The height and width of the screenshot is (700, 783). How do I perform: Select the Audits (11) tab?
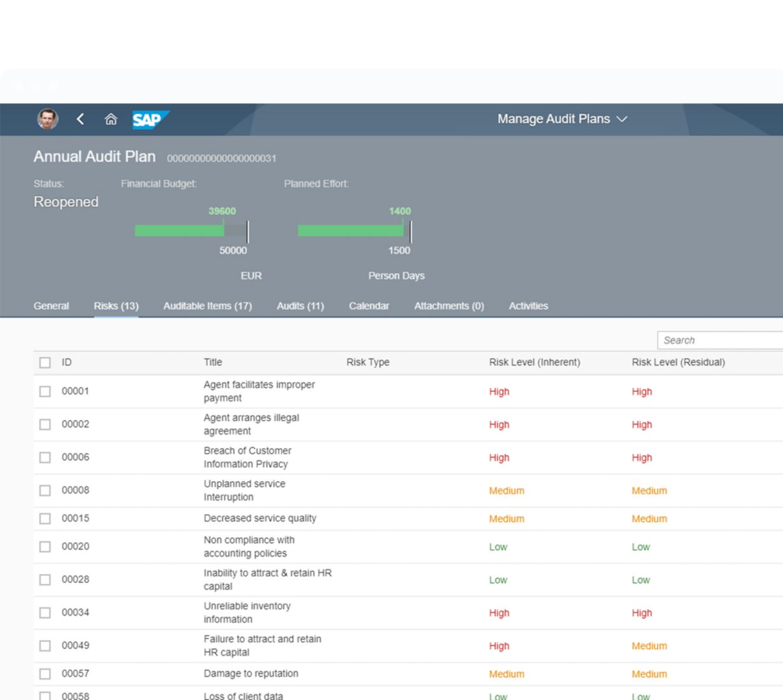pos(300,306)
